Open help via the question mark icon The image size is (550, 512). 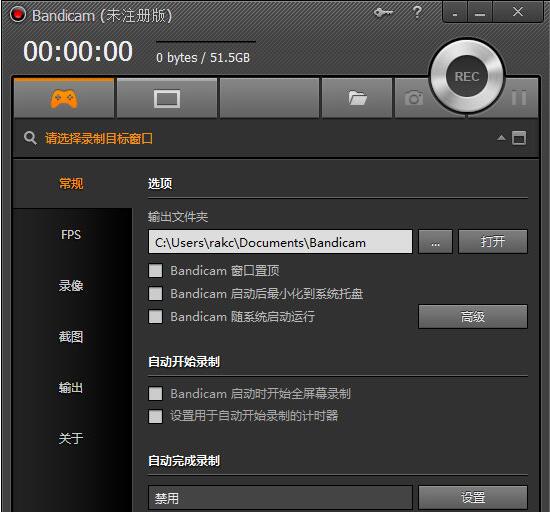(x=417, y=12)
